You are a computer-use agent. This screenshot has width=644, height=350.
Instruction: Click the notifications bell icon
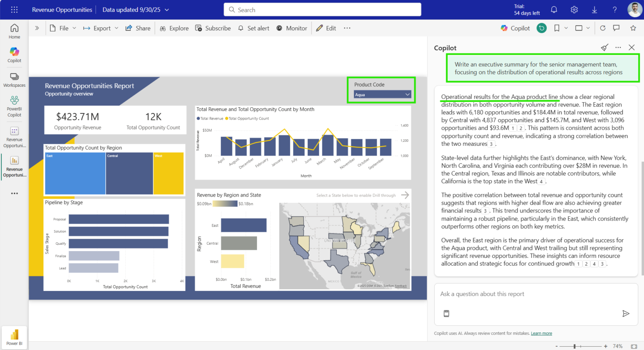click(554, 10)
